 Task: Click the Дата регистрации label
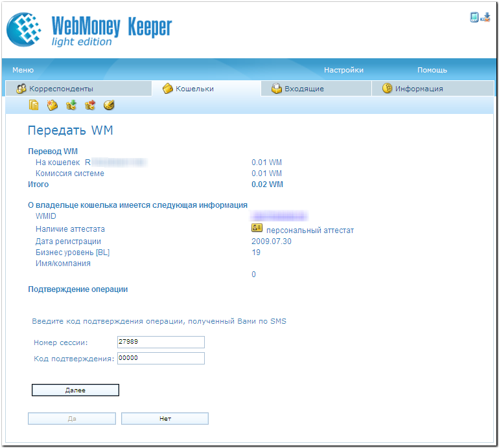coord(68,241)
